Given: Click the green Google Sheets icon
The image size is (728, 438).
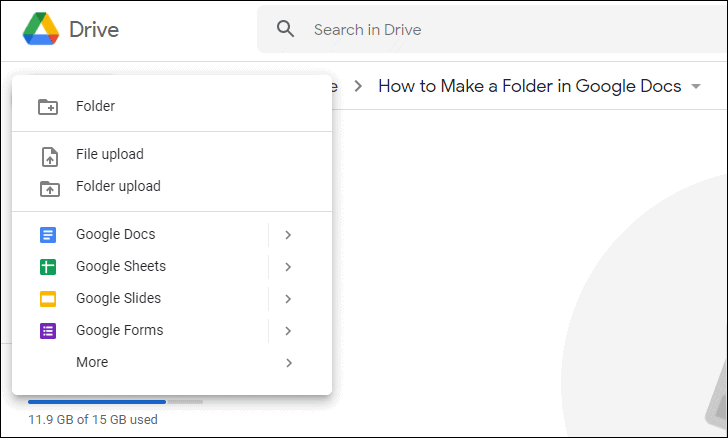Looking at the screenshot, I should click(x=48, y=267).
